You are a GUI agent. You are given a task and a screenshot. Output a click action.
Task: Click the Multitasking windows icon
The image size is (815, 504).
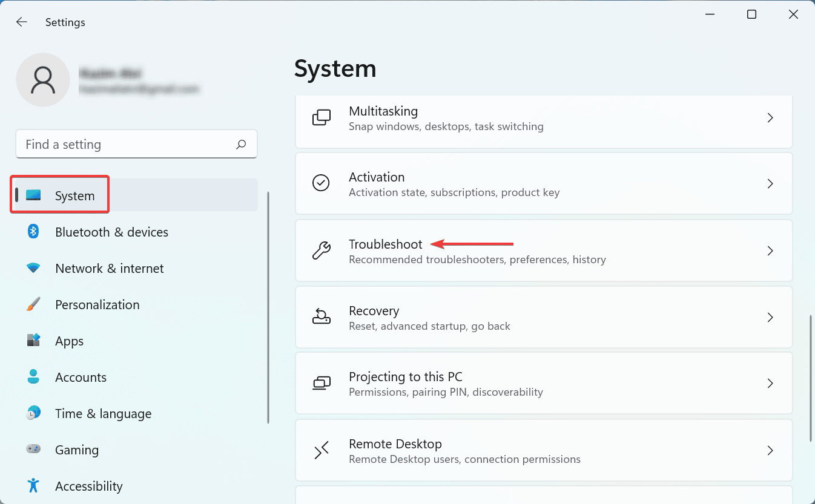point(321,118)
